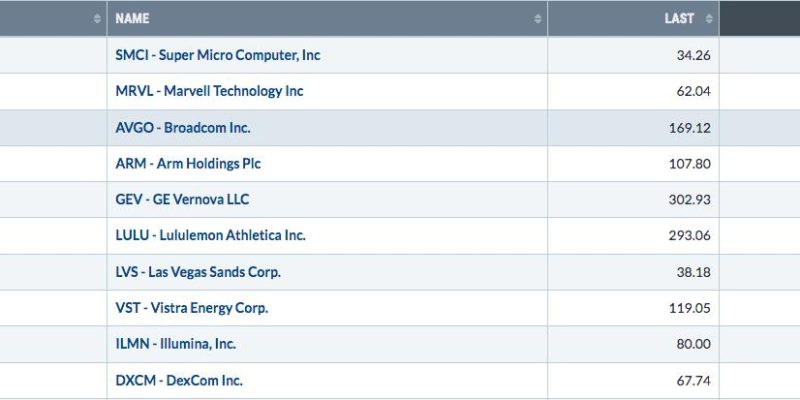The width and height of the screenshot is (800, 400).
Task: Sort table by LAST column arrows
Action: pyautogui.click(x=709, y=19)
